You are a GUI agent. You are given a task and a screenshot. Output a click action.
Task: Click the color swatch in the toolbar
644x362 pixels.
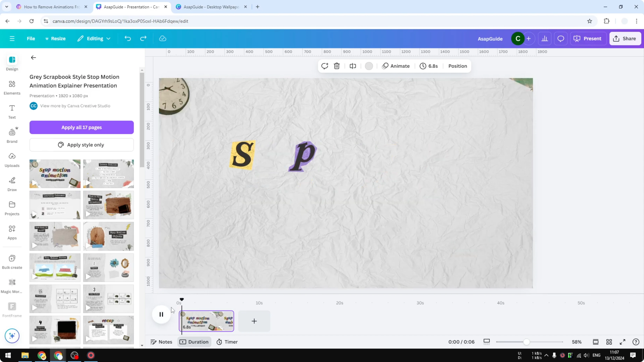click(x=369, y=66)
